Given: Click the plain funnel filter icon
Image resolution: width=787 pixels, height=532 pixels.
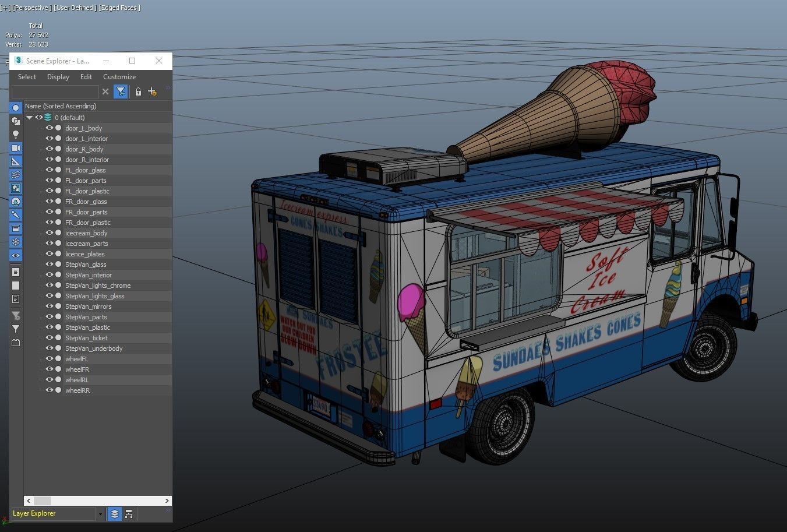Looking at the screenshot, I should 16,329.
